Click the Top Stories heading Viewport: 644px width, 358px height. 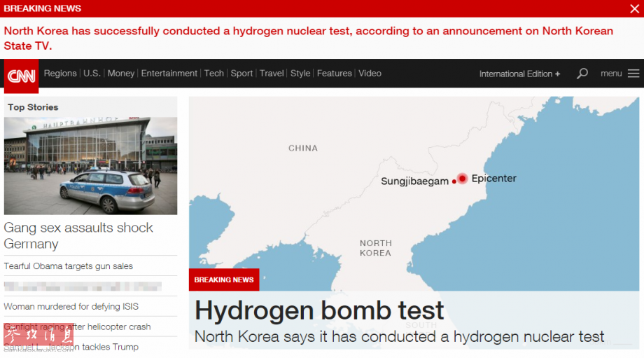33,107
